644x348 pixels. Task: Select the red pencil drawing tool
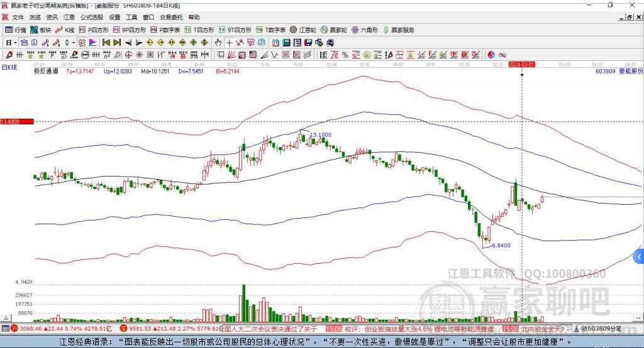[9, 55]
